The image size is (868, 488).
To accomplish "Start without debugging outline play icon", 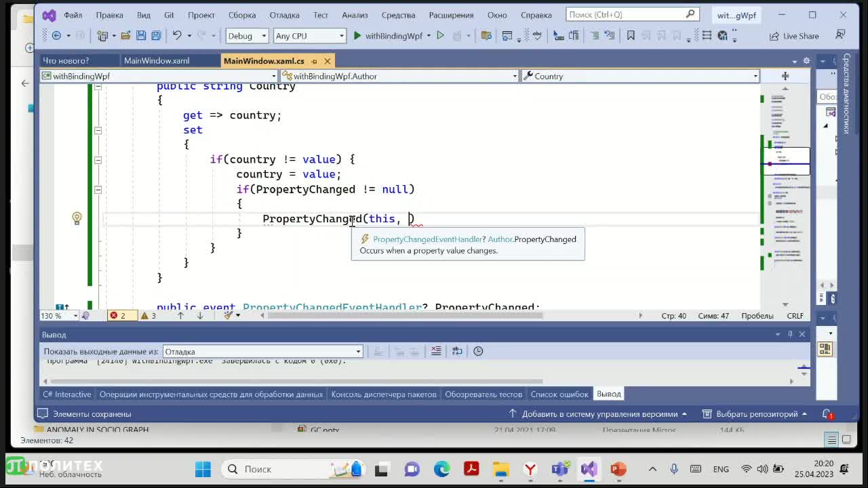I will (x=440, y=36).
